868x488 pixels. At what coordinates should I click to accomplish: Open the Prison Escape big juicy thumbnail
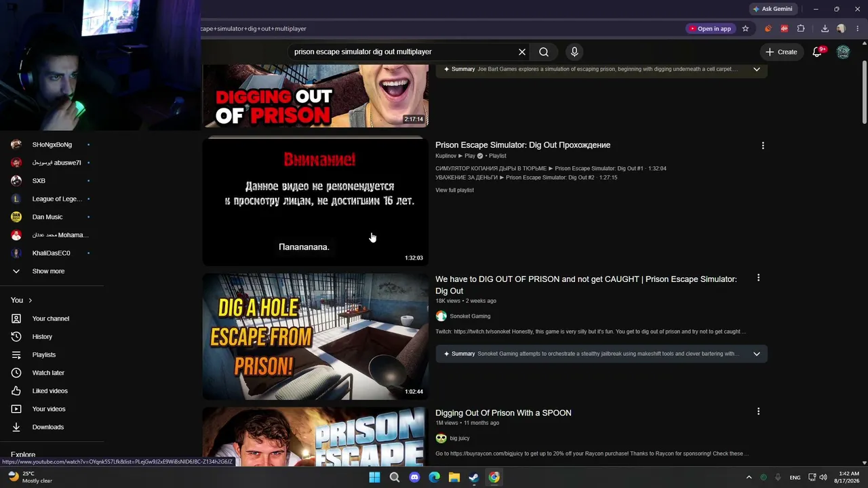(315, 437)
